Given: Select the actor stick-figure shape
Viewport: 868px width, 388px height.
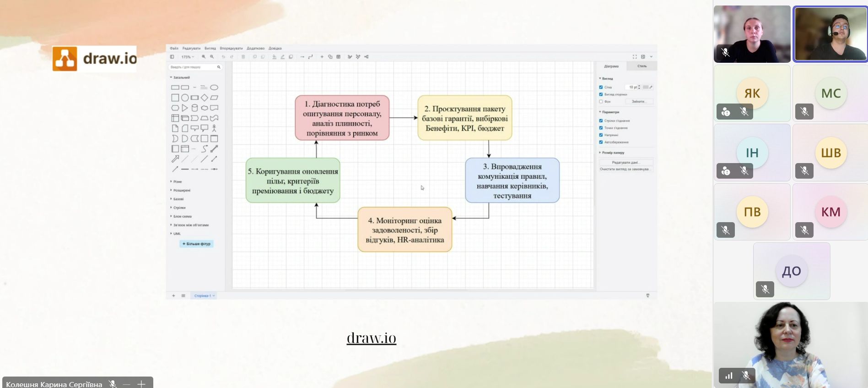Looking at the screenshot, I should click(214, 128).
